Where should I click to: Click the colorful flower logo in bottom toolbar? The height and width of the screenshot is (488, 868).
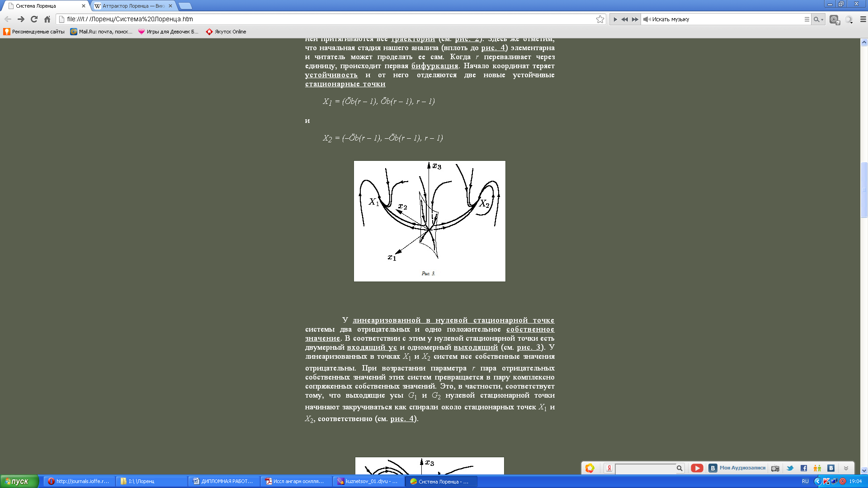tap(590, 468)
